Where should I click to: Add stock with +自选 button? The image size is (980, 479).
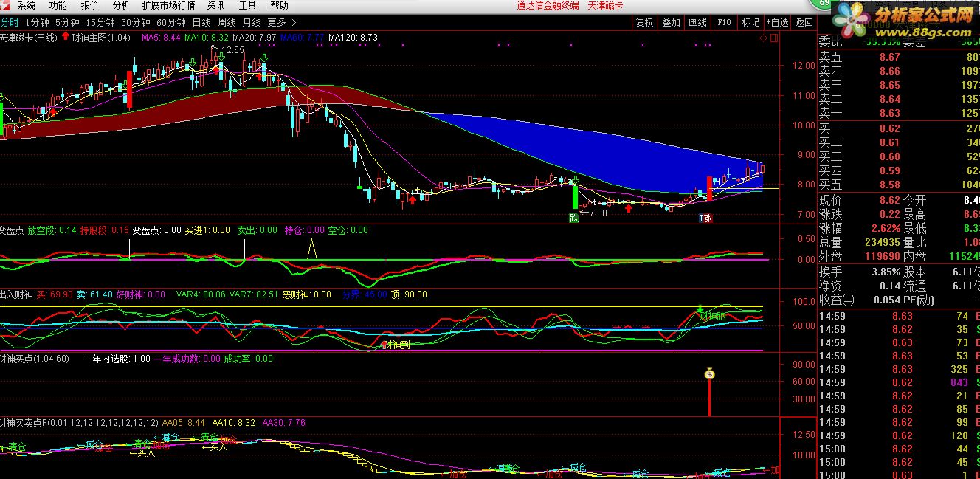777,23
